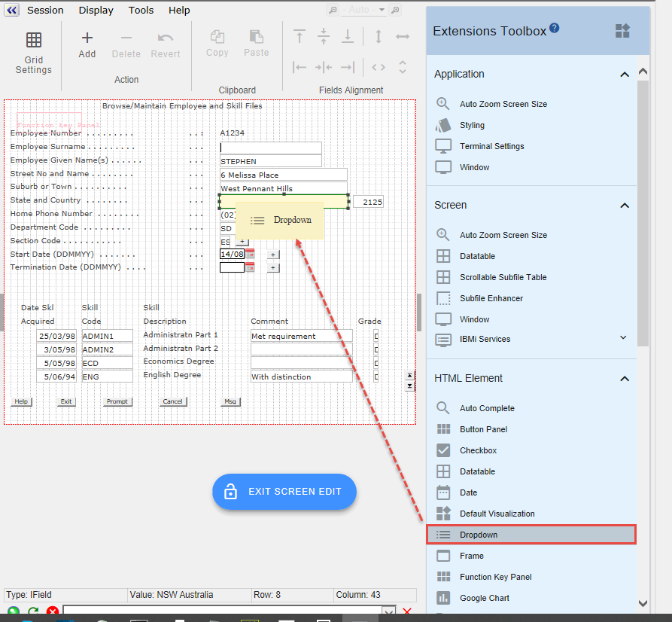
Task: Select the Function Key Panel element
Action: tap(495, 577)
